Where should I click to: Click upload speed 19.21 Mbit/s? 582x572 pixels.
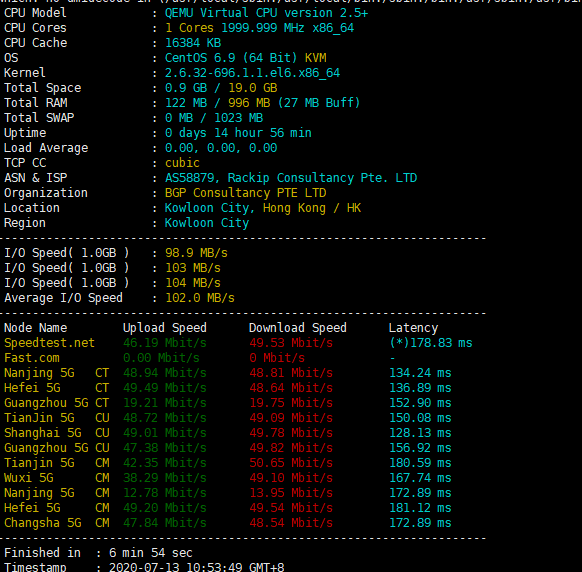[165, 403]
